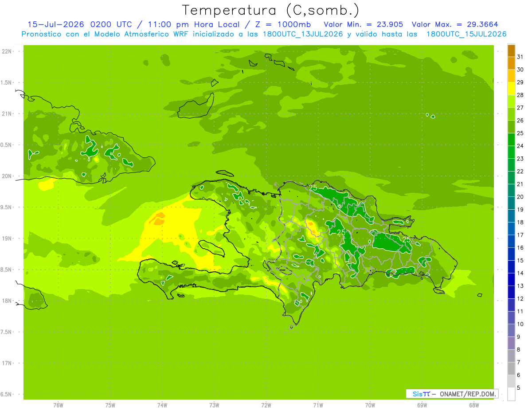Screen dimensions: 532x411
Task: Click the light gray swatch between 5 and 6
Action: click(511, 381)
